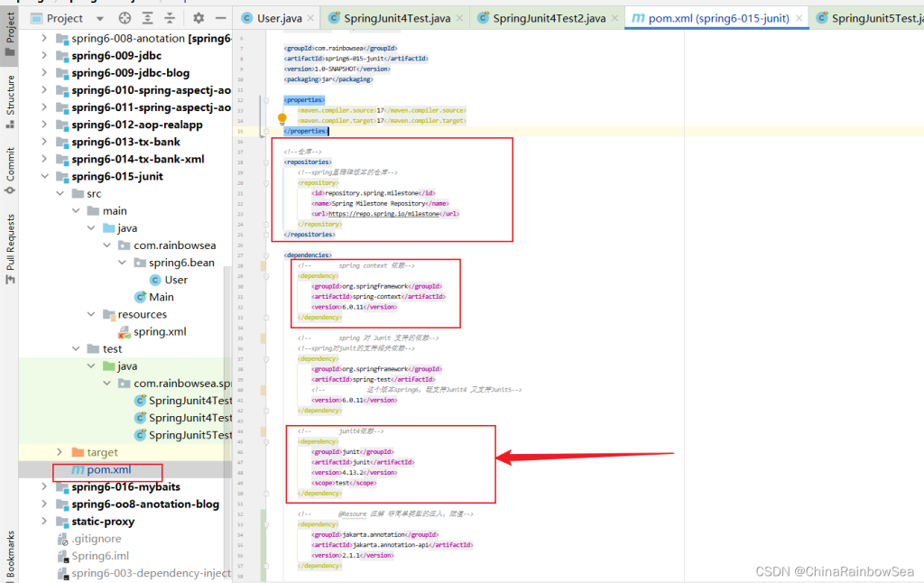Open the Project panel settings gear

coord(197,17)
